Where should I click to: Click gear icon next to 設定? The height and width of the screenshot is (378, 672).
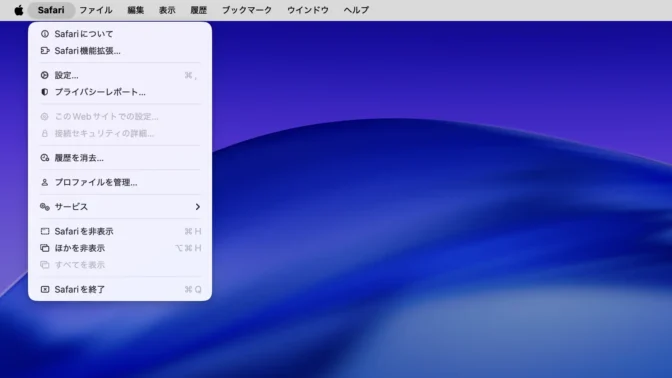click(45, 75)
